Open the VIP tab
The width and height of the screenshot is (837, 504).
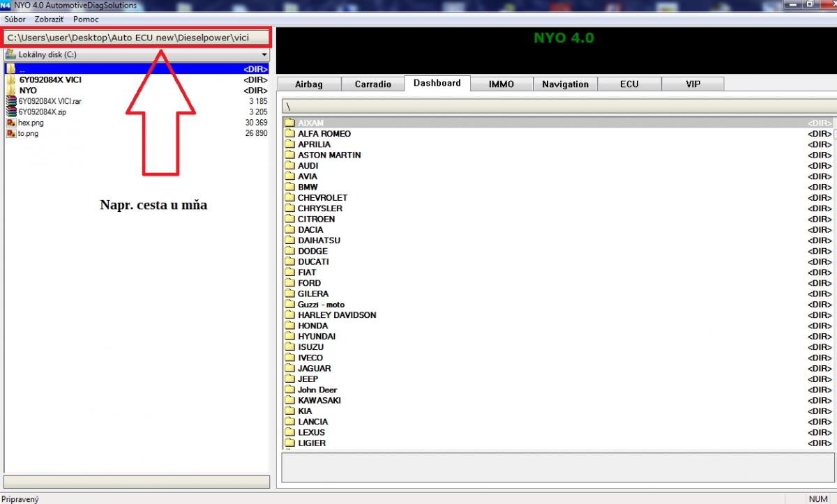tap(693, 84)
